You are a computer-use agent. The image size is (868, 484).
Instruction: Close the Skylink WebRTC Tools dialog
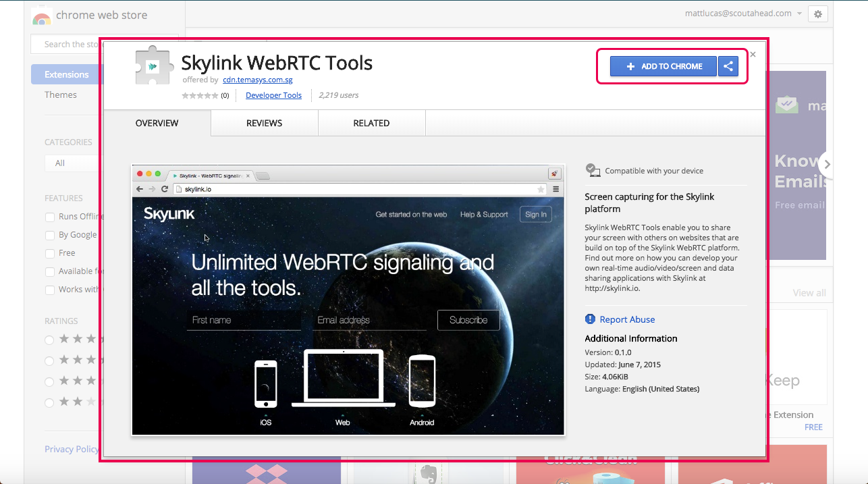point(753,55)
